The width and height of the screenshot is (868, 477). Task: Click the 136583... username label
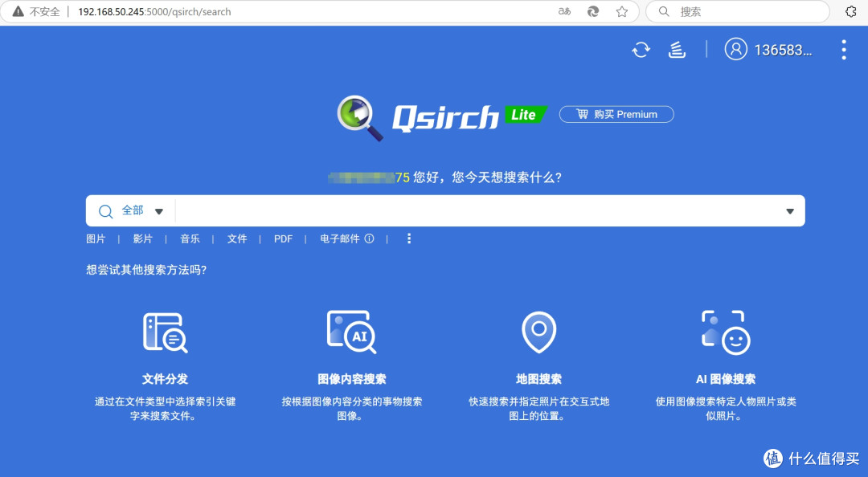[783, 50]
